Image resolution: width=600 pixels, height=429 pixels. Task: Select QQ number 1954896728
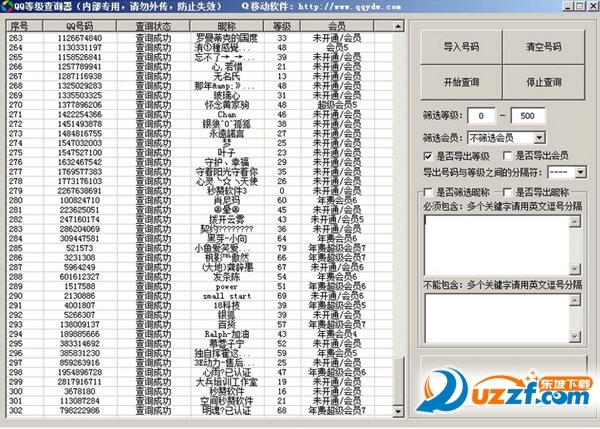[x=80, y=372]
